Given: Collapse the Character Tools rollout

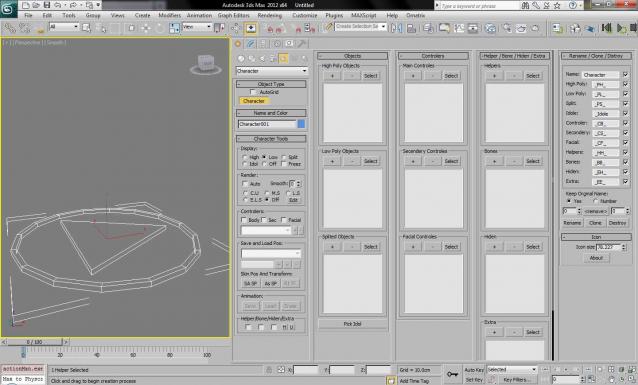Looking at the screenshot, I should click(271, 139).
